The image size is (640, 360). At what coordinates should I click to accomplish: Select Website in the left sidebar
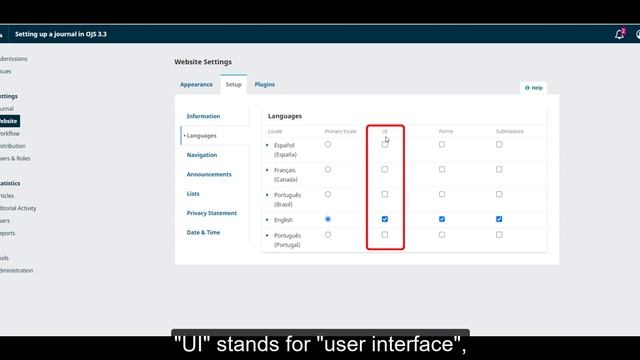(x=9, y=121)
